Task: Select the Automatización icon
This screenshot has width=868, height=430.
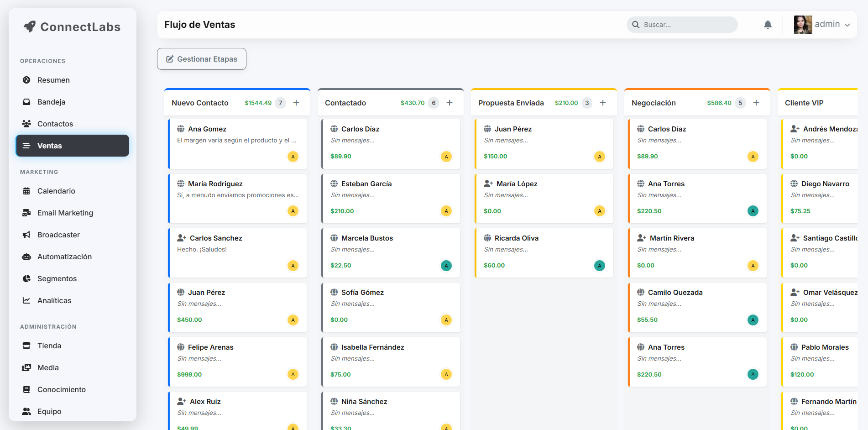Action: click(x=27, y=257)
